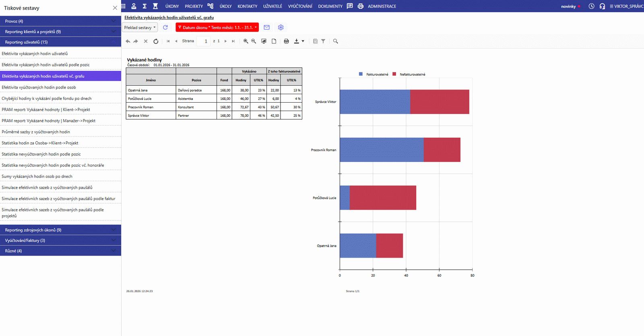Image resolution: width=644 pixels, height=336 pixels.
Task: Toggle the filter parameters funnel icon
Action: 323,41
